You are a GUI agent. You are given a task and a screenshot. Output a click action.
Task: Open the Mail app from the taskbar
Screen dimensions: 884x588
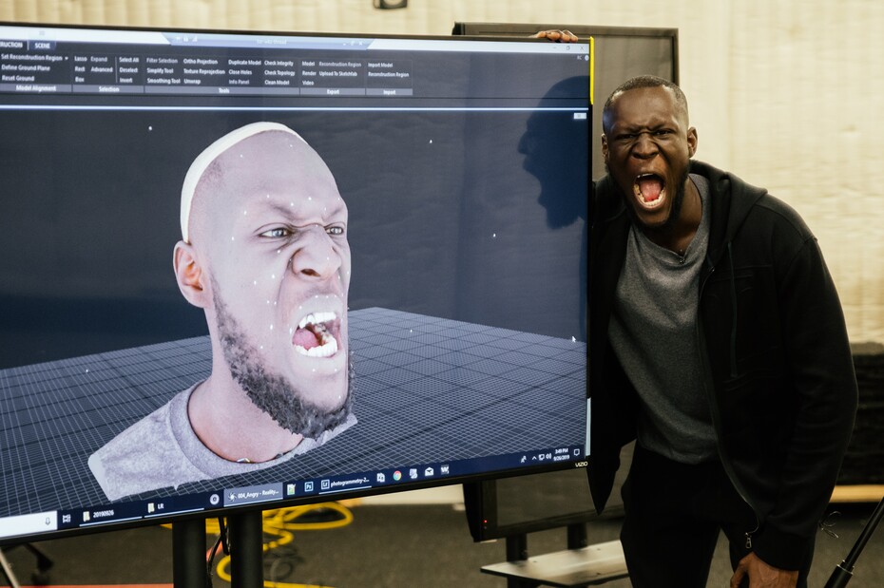click(429, 472)
